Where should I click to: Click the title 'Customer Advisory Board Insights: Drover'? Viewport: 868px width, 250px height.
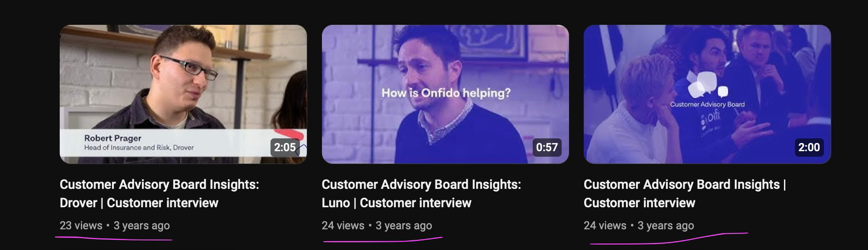tap(159, 193)
